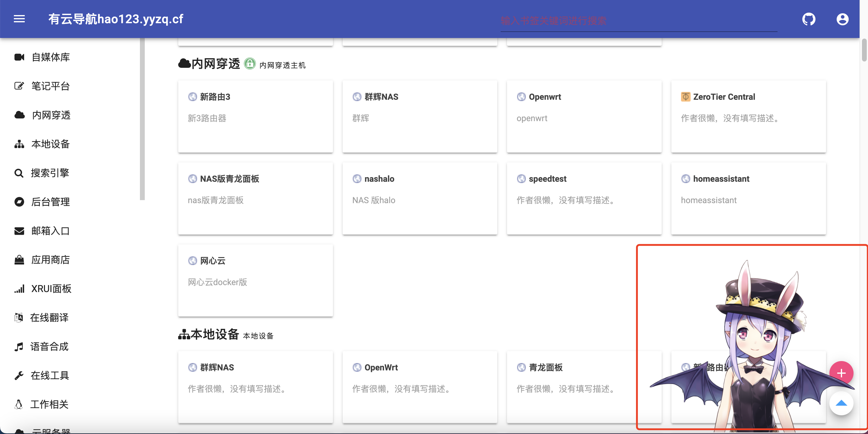The height and width of the screenshot is (434, 868).
Task: Click the wrench icon for 在线工具
Action: coord(19,376)
